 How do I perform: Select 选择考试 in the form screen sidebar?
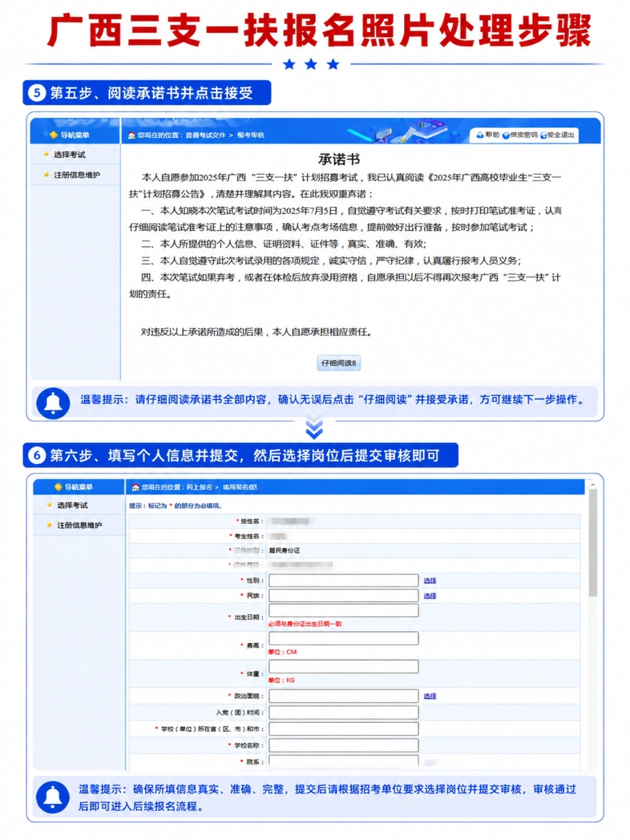[73, 505]
